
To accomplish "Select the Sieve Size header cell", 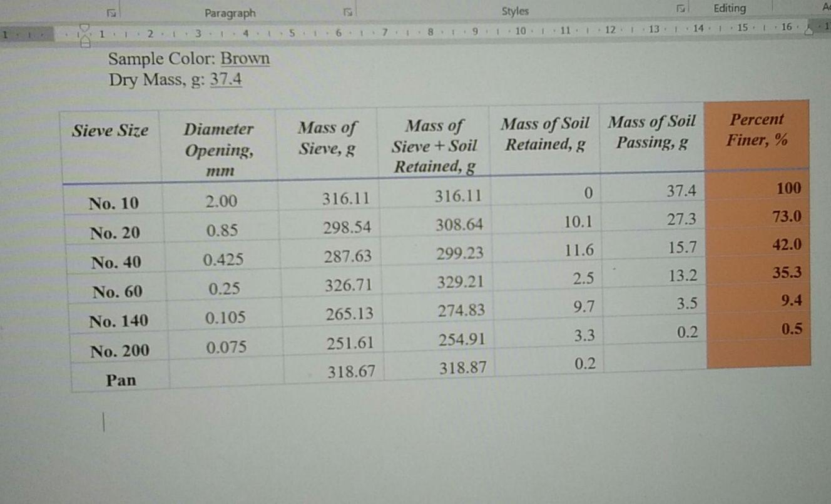I will pyautogui.click(x=110, y=131).
